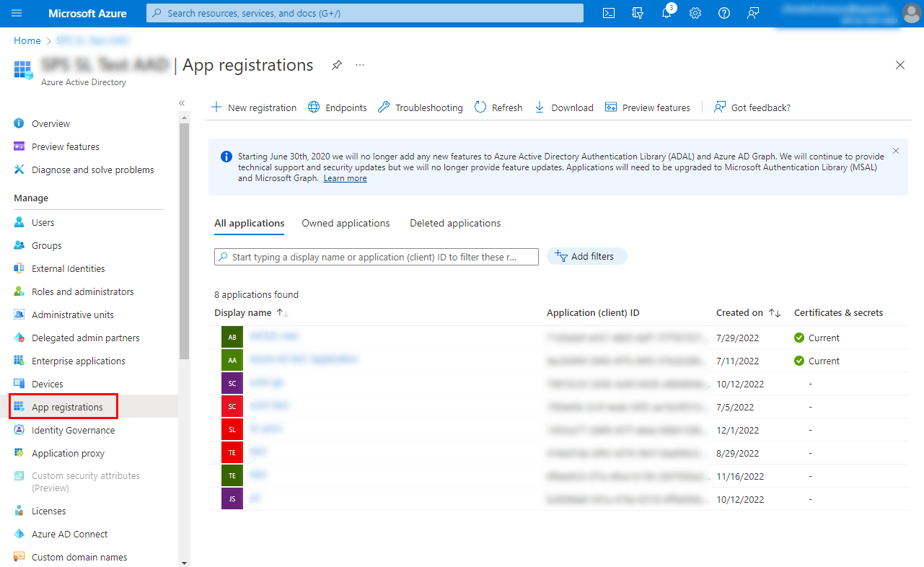This screenshot has width=924, height=567.
Task: Click Current status for the 7/11/2022 row
Action: click(x=817, y=361)
